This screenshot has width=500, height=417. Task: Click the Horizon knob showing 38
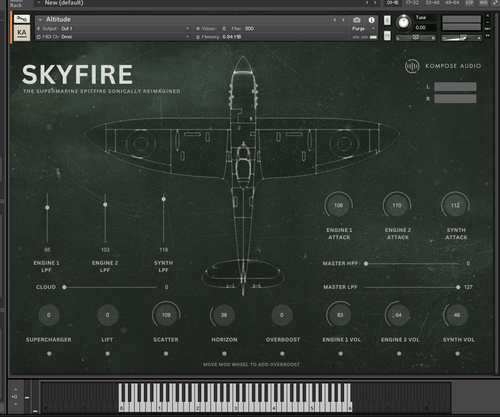click(x=224, y=315)
